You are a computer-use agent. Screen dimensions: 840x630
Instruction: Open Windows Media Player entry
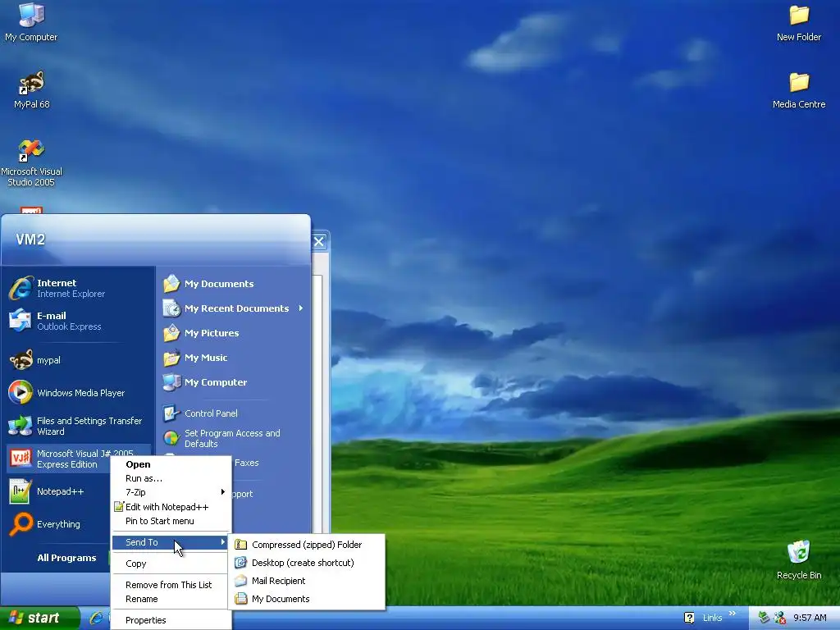pyautogui.click(x=78, y=393)
